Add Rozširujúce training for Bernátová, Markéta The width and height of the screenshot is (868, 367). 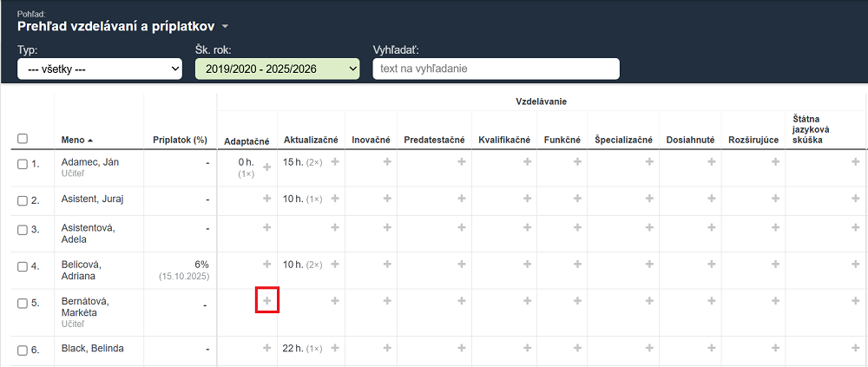(774, 300)
